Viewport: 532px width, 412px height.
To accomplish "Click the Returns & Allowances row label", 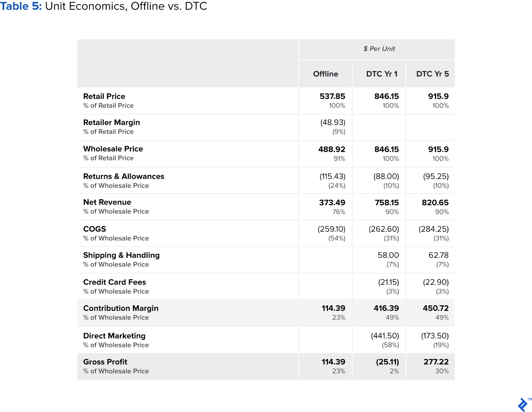I will point(124,176).
